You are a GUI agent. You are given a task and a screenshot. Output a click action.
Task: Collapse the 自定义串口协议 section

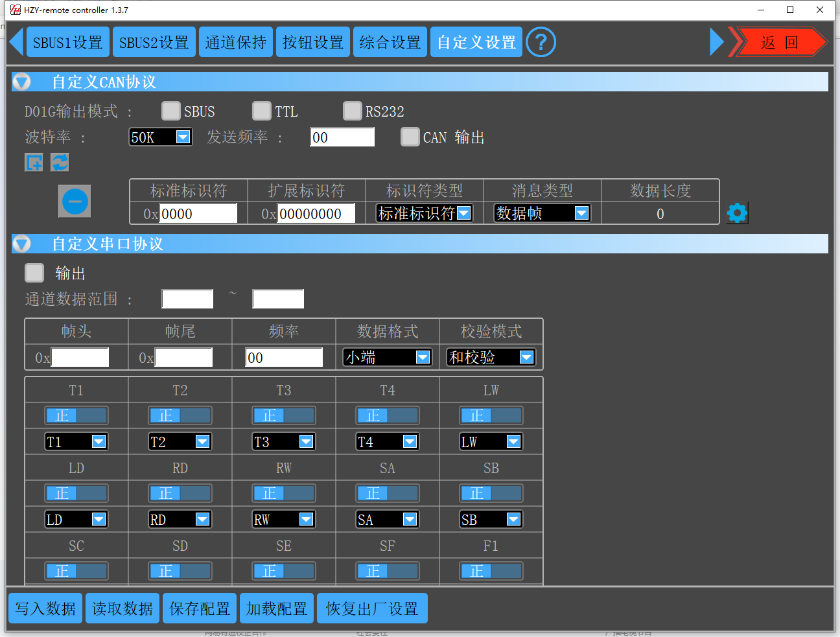tap(22, 244)
